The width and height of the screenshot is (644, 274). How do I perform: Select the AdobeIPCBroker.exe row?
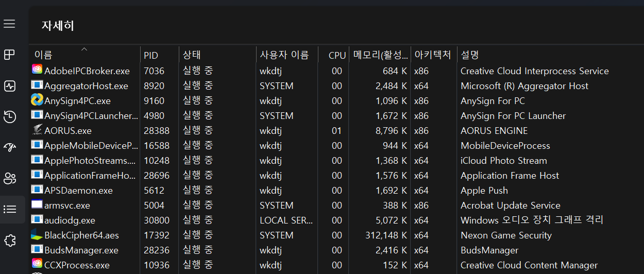tap(336, 71)
